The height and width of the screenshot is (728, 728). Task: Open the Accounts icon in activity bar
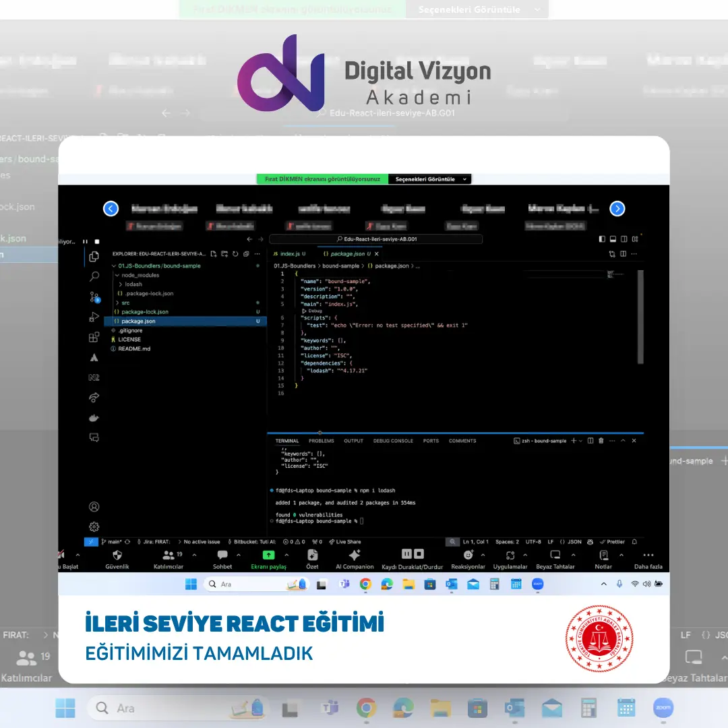(x=94, y=506)
